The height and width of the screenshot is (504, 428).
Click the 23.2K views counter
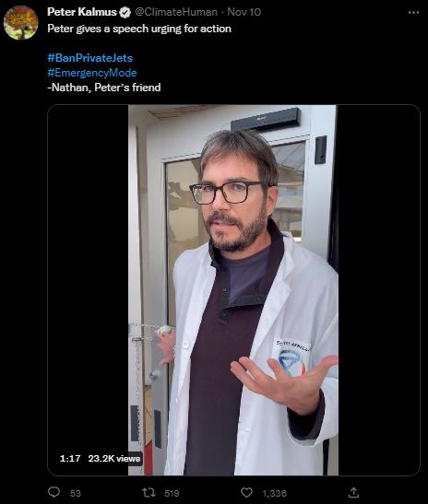114,458
